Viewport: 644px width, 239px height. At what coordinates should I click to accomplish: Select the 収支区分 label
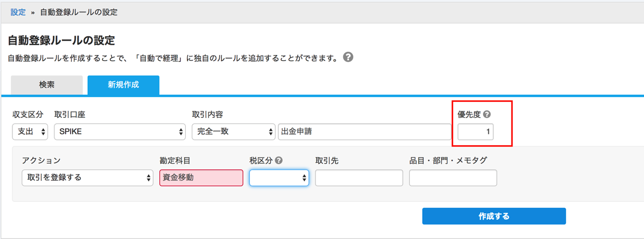(27, 115)
